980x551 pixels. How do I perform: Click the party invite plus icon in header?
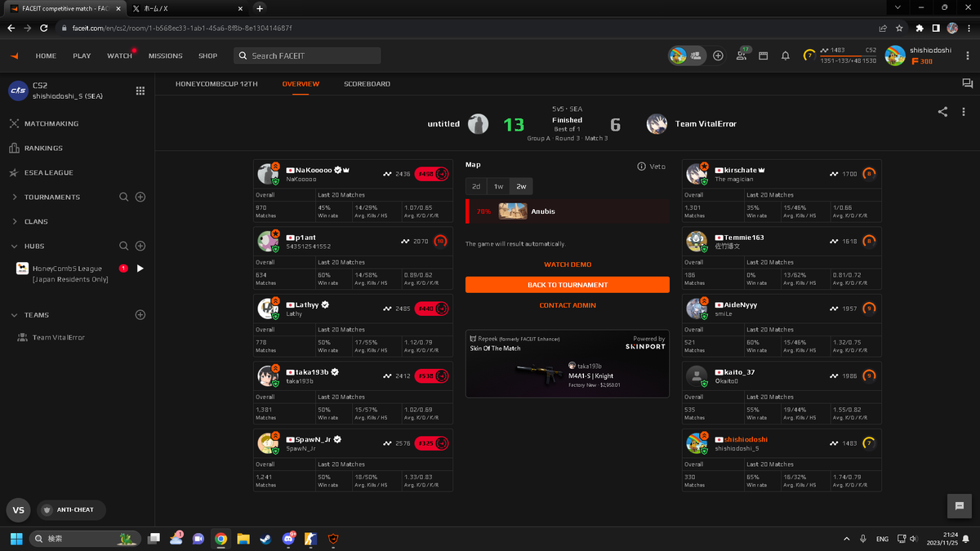[718, 56]
